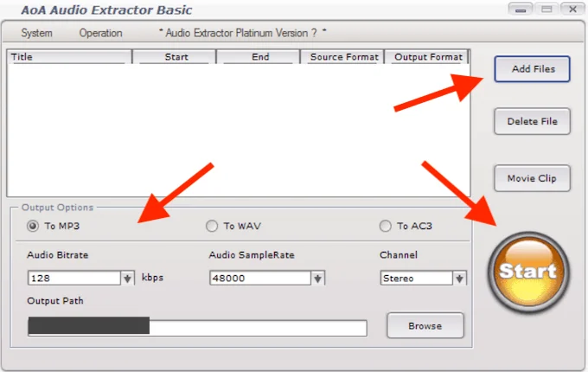Open the Movie Clip tool
This screenshot has width=588, height=372.
point(532,178)
